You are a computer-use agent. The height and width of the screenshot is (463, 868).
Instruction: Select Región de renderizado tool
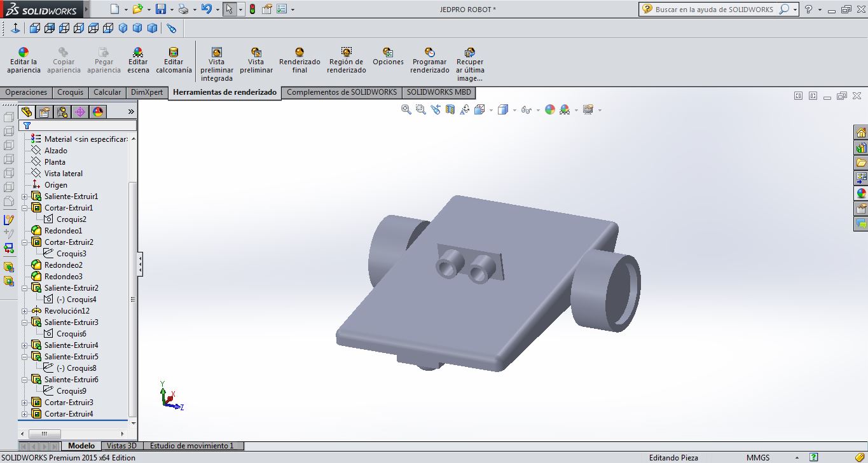point(347,61)
